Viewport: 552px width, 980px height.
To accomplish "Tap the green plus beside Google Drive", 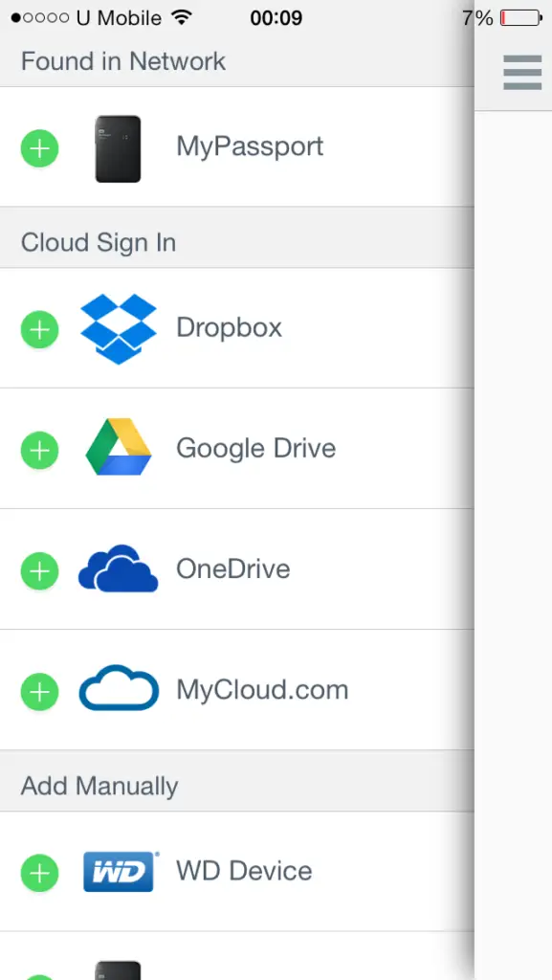I will pos(39,450).
